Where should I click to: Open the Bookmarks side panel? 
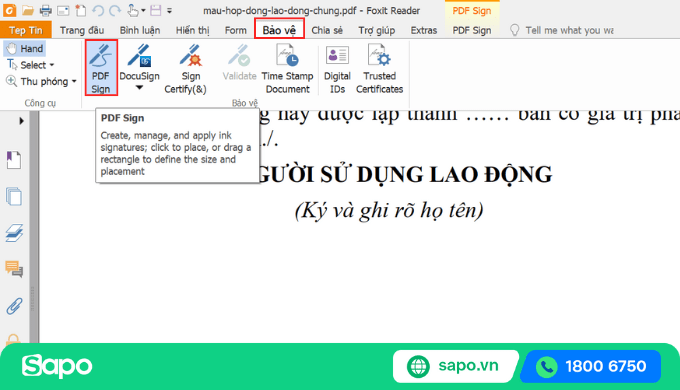pyautogui.click(x=13, y=160)
